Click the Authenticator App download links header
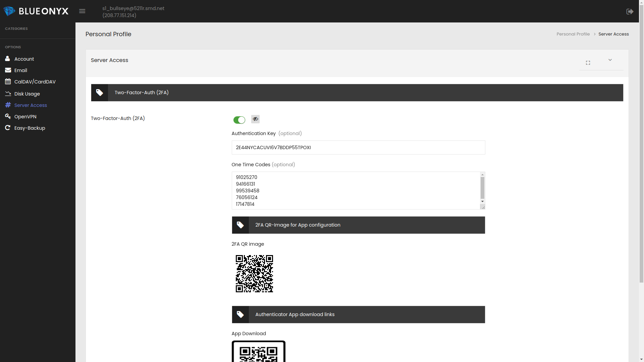 pos(358,314)
